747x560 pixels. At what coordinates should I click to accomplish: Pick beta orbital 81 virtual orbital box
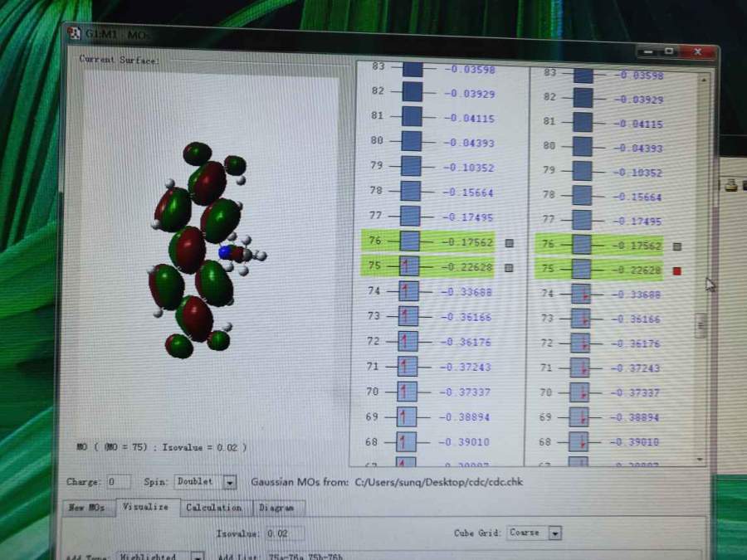[x=583, y=123]
